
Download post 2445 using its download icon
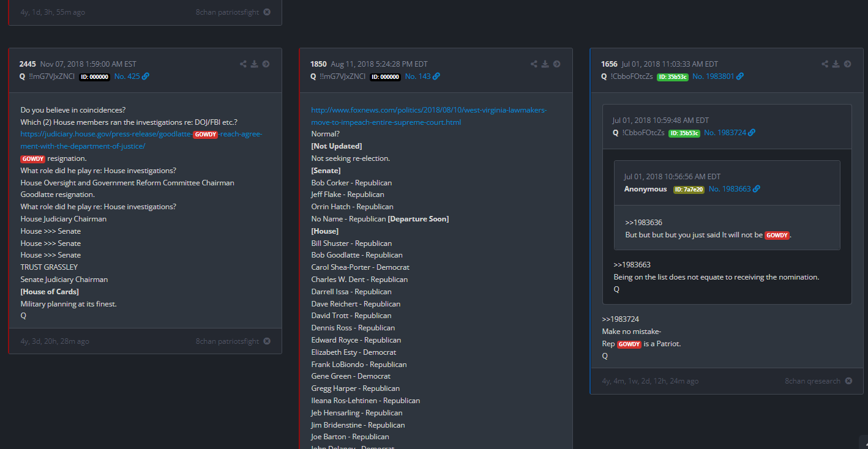[x=255, y=64]
